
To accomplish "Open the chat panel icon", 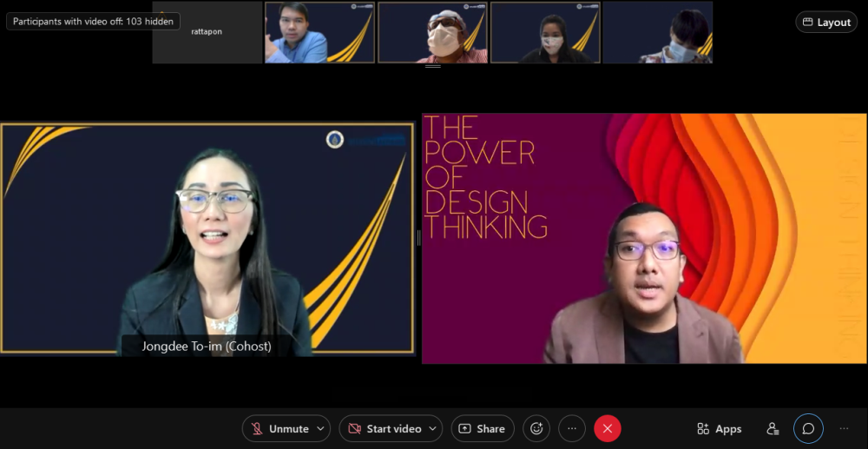I will click(808, 428).
